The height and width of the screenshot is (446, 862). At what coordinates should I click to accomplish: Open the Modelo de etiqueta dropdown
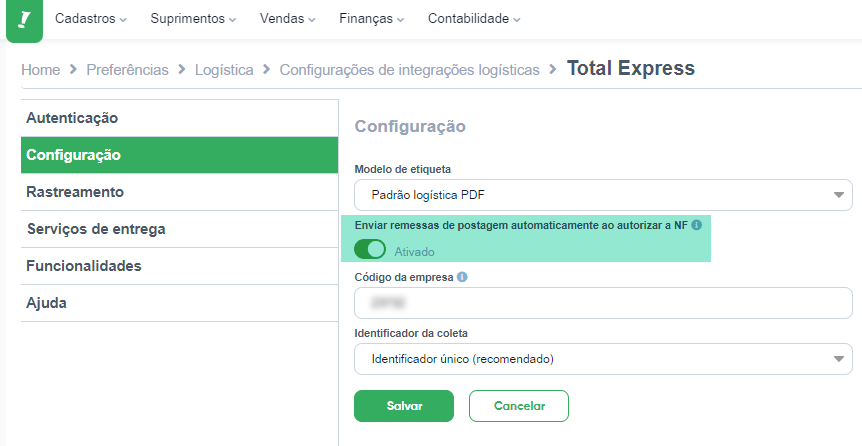[603, 195]
